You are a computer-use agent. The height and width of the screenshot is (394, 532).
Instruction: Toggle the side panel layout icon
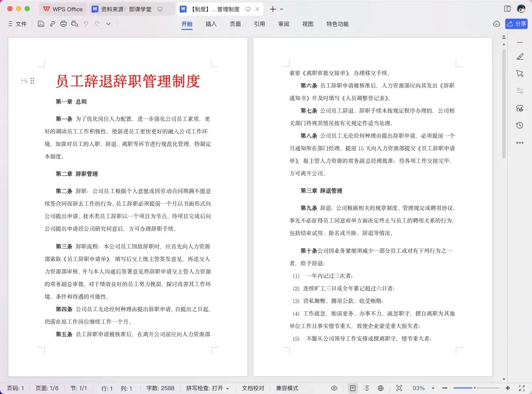pos(507,9)
